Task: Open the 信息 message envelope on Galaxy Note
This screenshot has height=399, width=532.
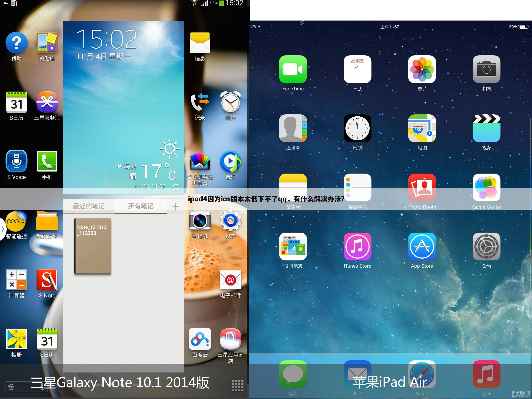Action: [200, 43]
